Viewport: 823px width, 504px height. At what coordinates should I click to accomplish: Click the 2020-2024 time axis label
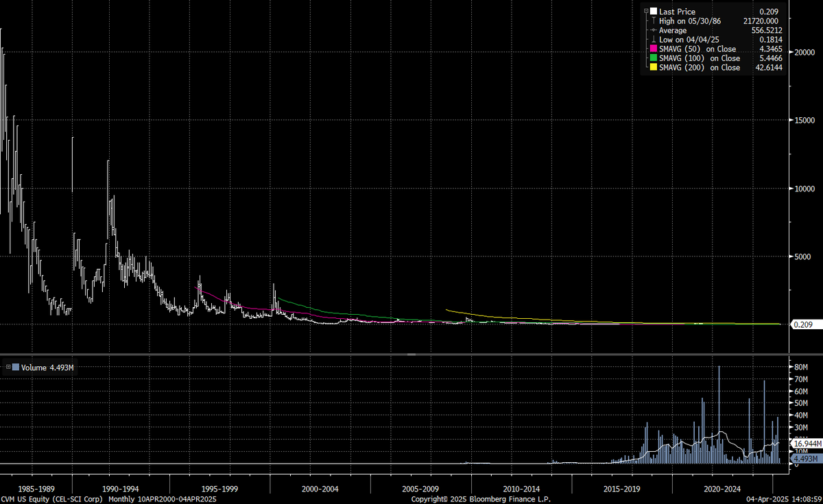[x=722, y=489]
